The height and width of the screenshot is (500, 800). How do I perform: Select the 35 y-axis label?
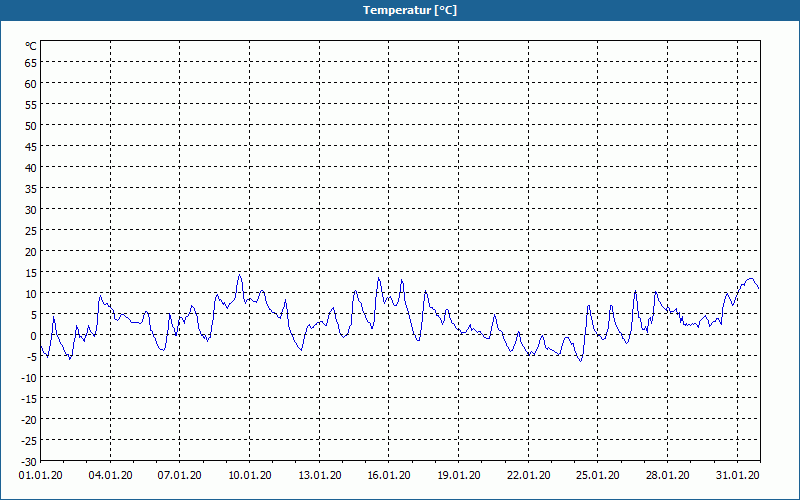pyautogui.click(x=31, y=189)
